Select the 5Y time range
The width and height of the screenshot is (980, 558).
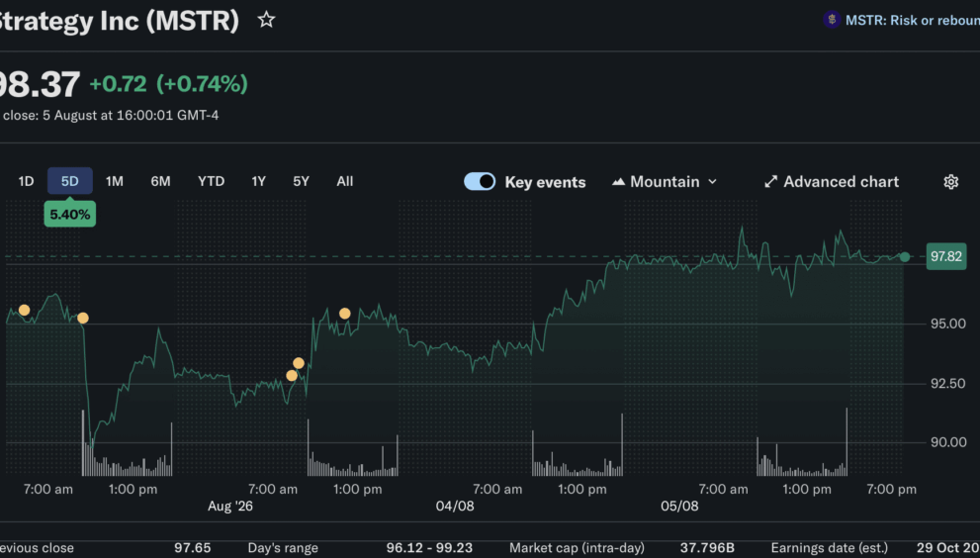(x=302, y=181)
